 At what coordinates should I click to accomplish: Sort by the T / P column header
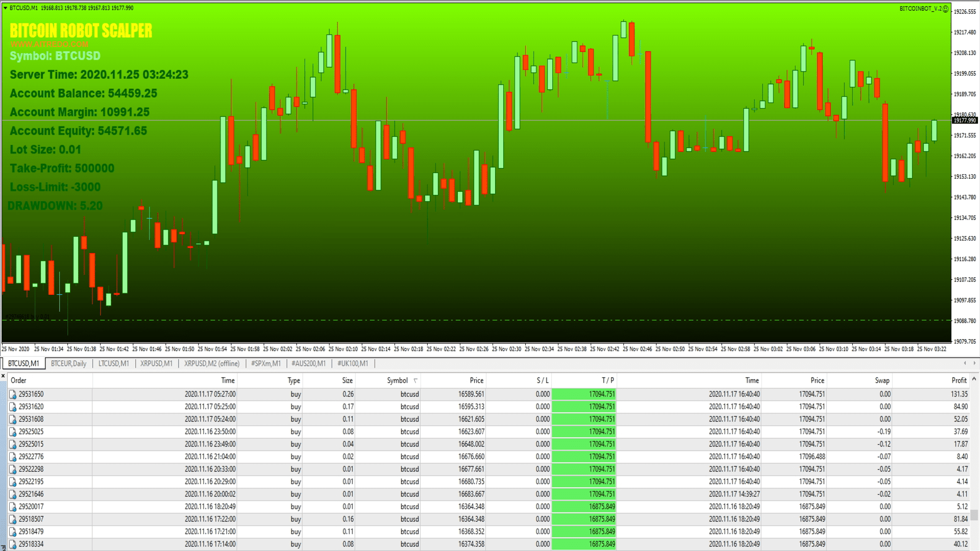(x=584, y=381)
